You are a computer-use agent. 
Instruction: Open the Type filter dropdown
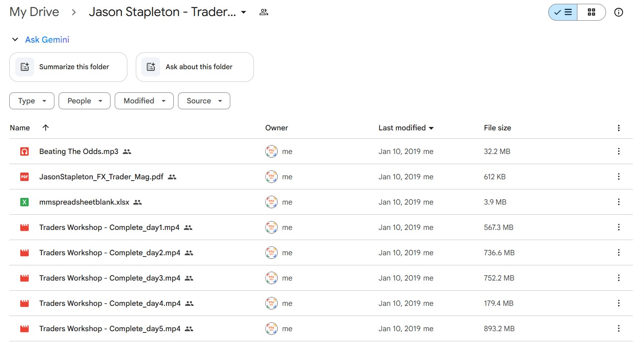click(32, 101)
